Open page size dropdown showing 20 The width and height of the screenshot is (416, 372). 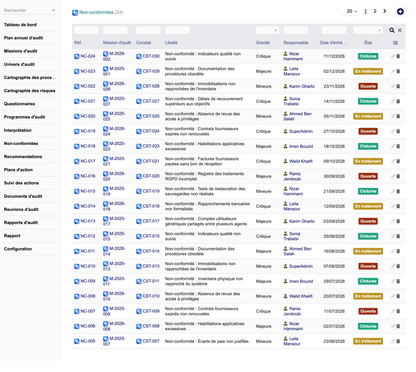[x=351, y=11]
